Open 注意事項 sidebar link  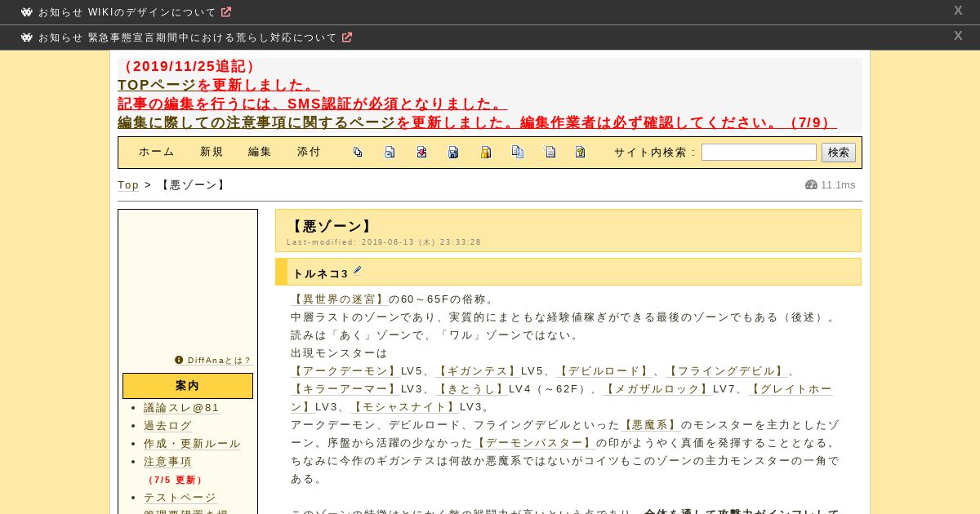(x=168, y=462)
